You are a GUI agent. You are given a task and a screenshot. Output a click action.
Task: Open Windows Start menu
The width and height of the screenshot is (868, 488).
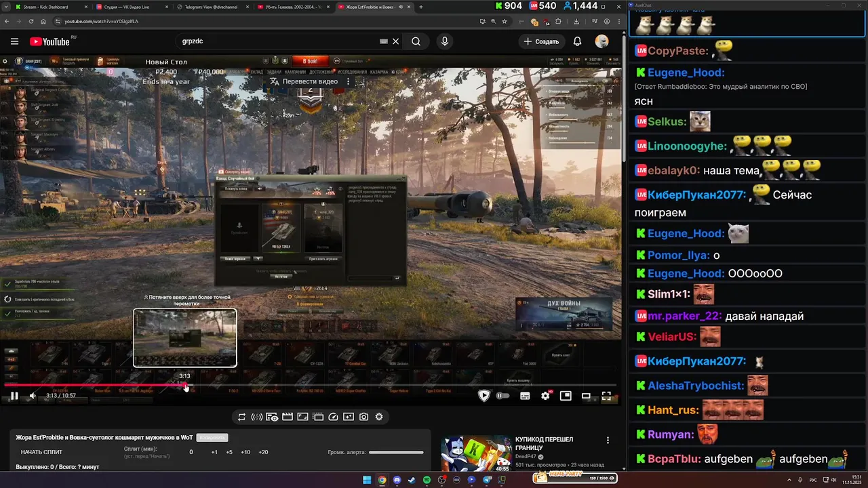point(367,480)
